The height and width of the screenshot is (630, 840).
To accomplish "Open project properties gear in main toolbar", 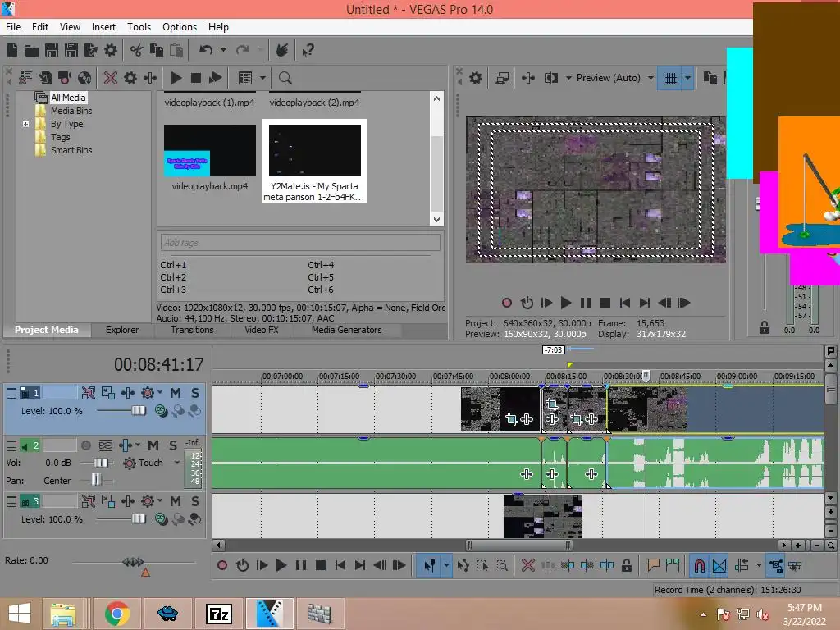I will tap(111, 50).
